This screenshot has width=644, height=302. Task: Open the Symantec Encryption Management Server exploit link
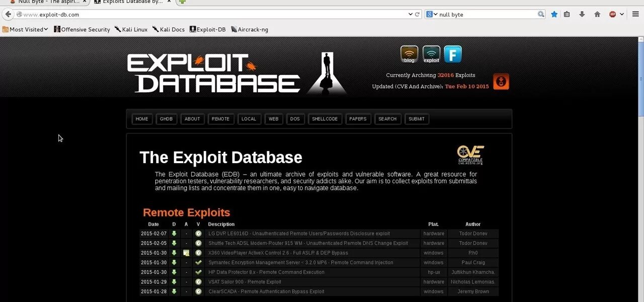click(301, 262)
